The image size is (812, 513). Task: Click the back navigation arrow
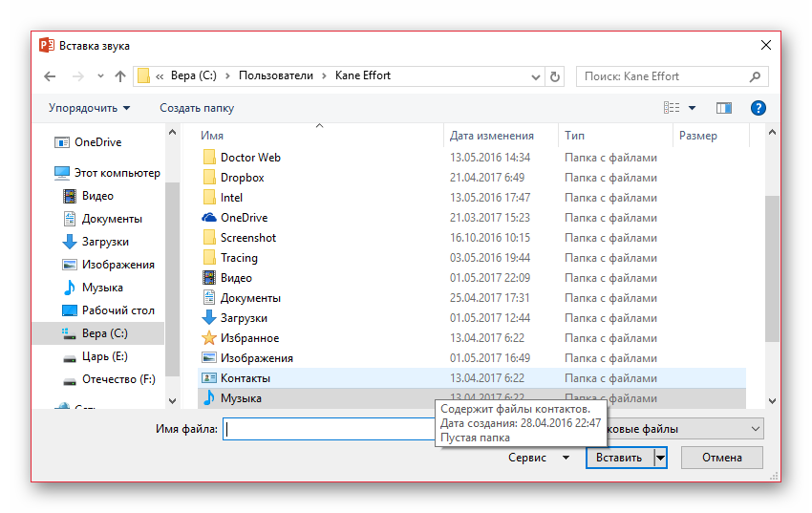(x=50, y=76)
